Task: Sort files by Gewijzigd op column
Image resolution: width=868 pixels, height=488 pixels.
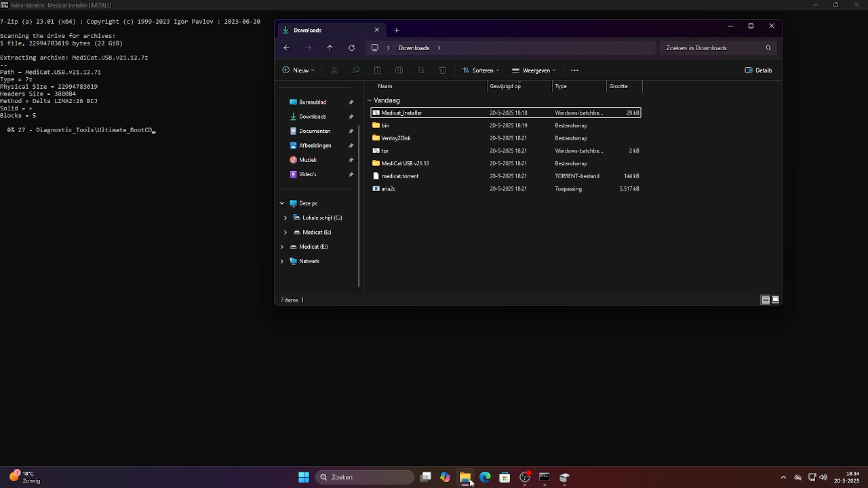Action: [505, 86]
